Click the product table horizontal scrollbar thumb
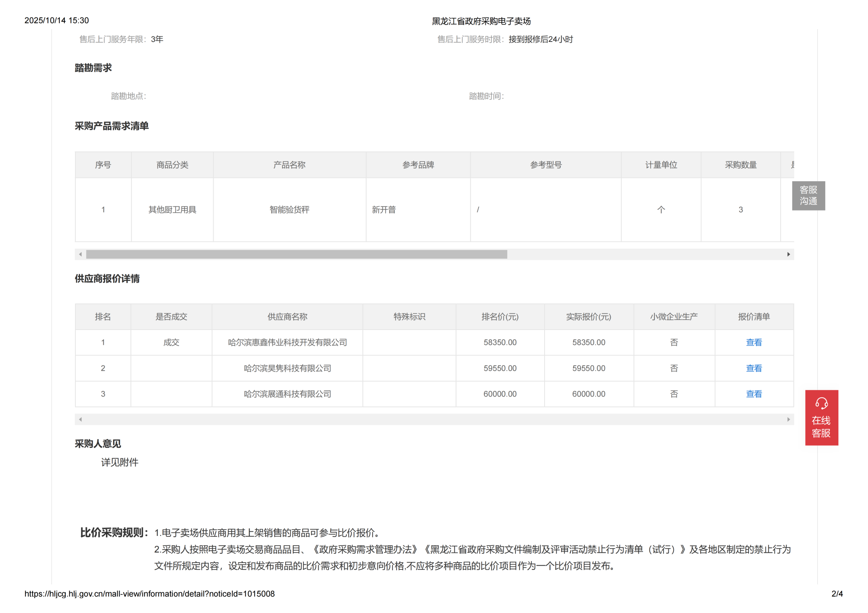Screen dimensions: 868x613 pos(297,254)
